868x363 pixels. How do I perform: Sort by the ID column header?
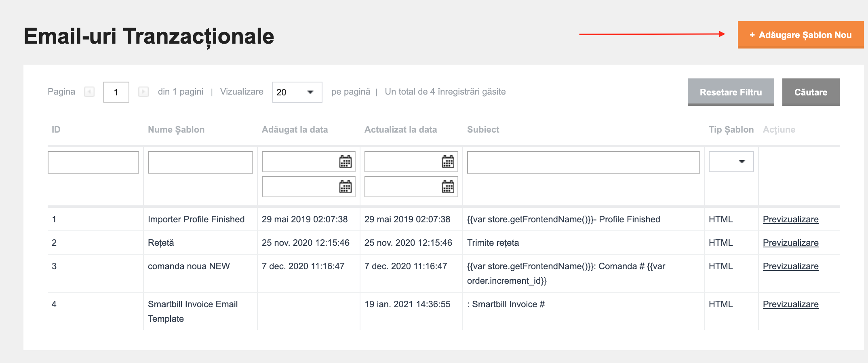point(56,129)
